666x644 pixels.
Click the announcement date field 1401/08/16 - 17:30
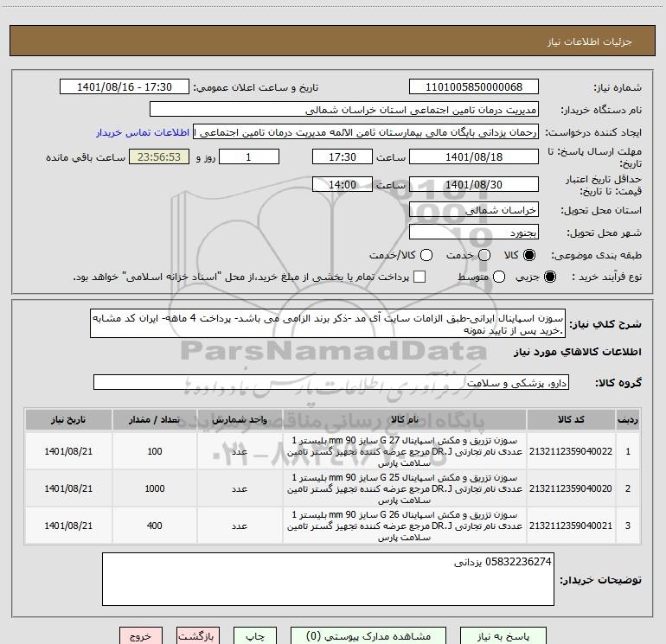125,86
